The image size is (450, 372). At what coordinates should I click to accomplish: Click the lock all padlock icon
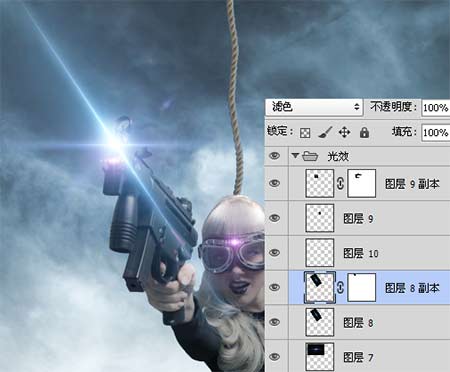364,132
